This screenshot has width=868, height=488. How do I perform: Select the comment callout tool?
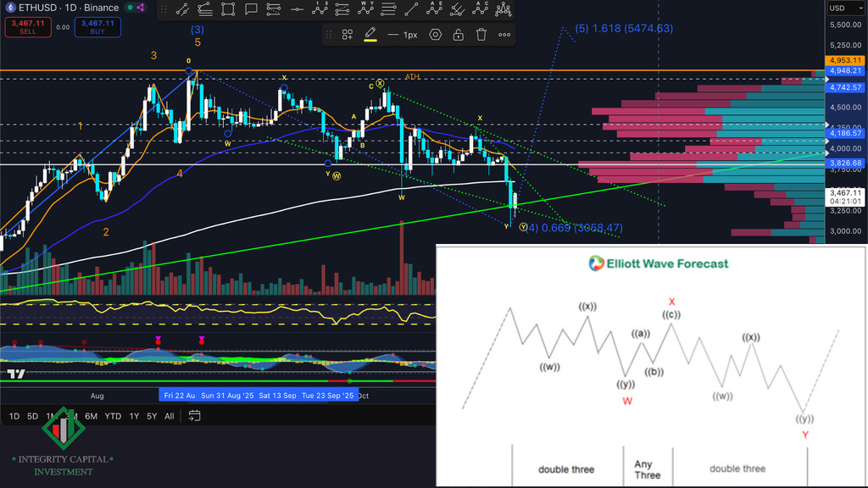pos(251,9)
